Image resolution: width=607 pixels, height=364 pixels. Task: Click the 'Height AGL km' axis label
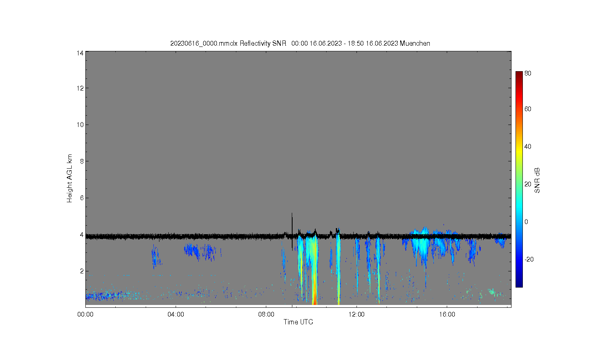[70, 178]
